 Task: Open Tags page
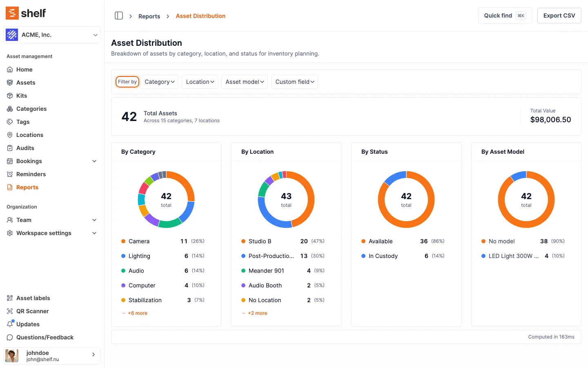click(x=52, y=122)
